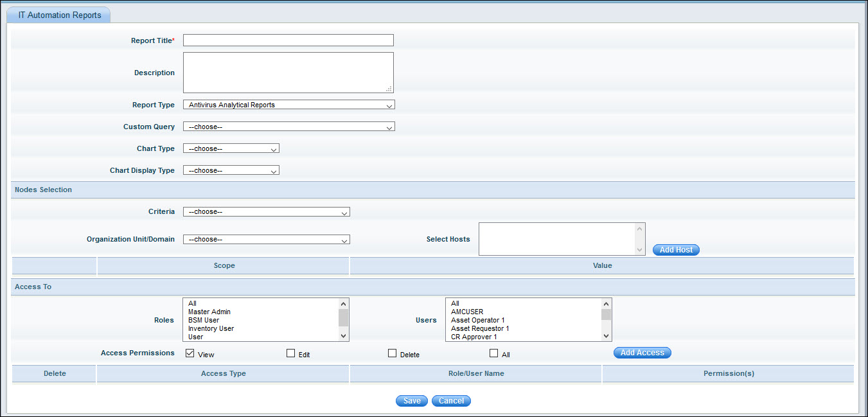
Task: Click the Report Title input field
Action: pyautogui.click(x=288, y=40)
